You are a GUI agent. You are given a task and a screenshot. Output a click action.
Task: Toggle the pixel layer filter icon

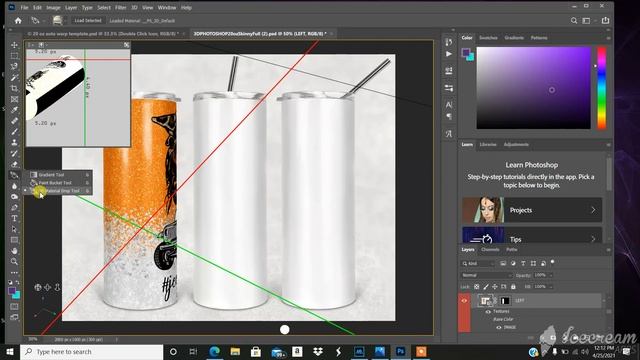click(x=503, y=264)
